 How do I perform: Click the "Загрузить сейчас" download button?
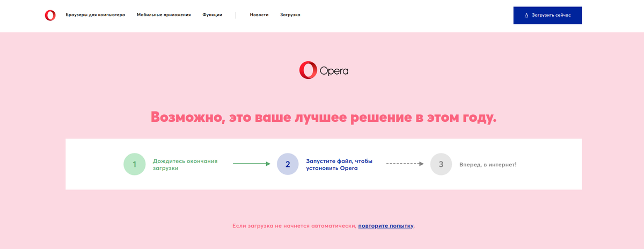[547, 16]
